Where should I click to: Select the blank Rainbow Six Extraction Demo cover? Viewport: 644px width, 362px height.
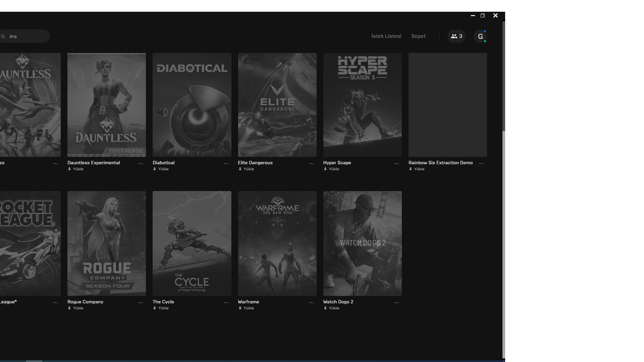(448, 105)
